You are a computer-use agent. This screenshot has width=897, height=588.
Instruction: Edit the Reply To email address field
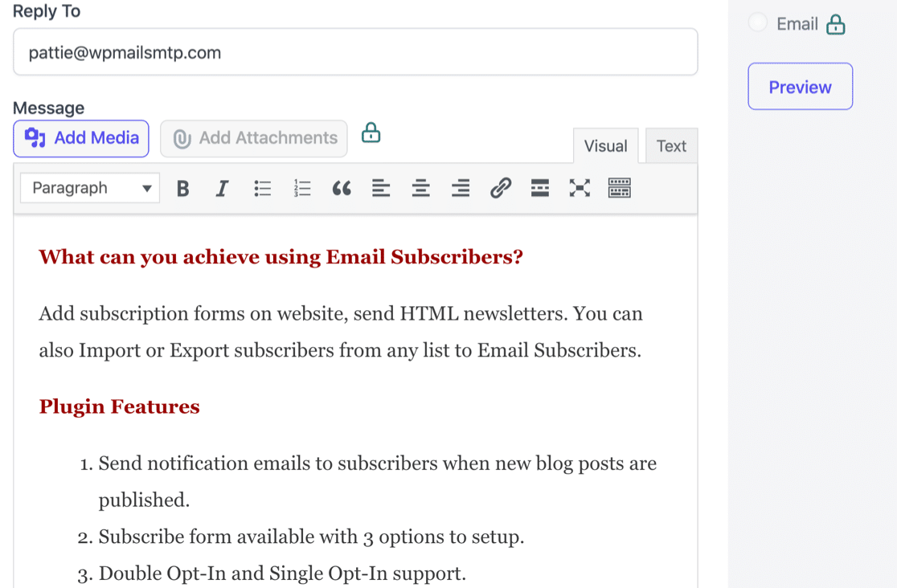tap(355, 51)
